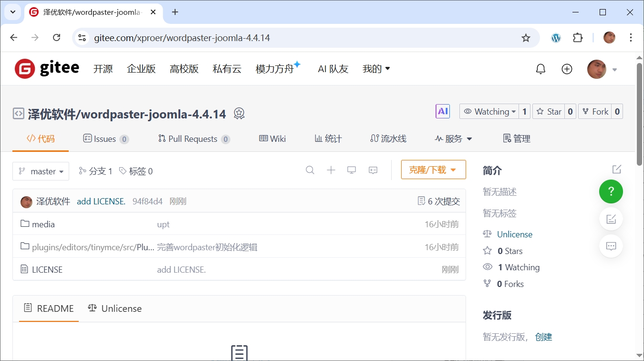Expand the 服务 menu
644x361 pixels.
[453, 139]
